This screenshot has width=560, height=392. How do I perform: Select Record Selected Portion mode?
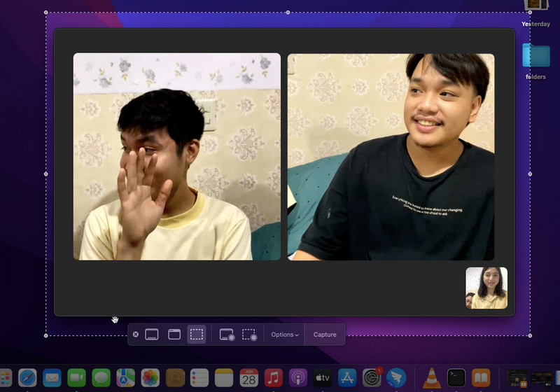point(249,335)
